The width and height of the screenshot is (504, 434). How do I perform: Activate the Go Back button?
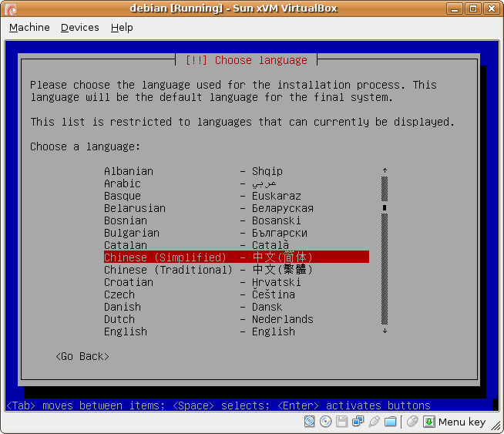[x=82, y=356]
